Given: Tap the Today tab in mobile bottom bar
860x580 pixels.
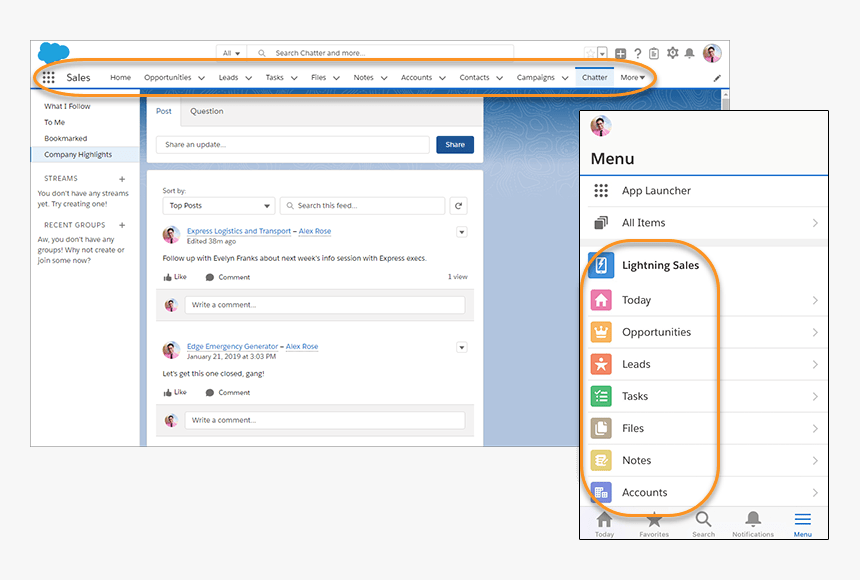Looking at the screenshot, I should tap(604, 524).
